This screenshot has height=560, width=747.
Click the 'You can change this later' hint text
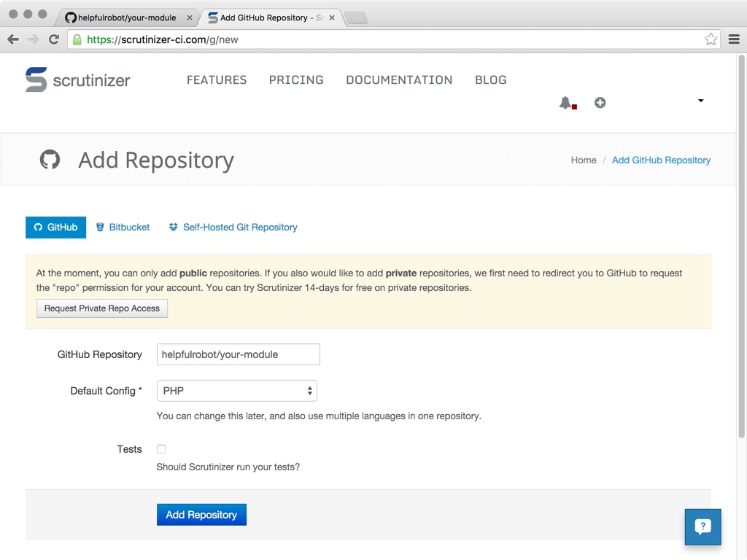click(319, 416)
